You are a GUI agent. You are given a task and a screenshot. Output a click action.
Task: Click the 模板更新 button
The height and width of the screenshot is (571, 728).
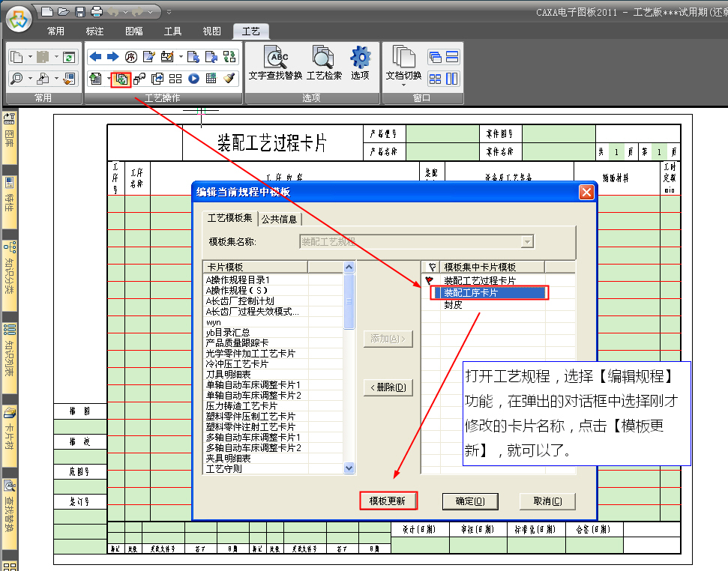388,501
